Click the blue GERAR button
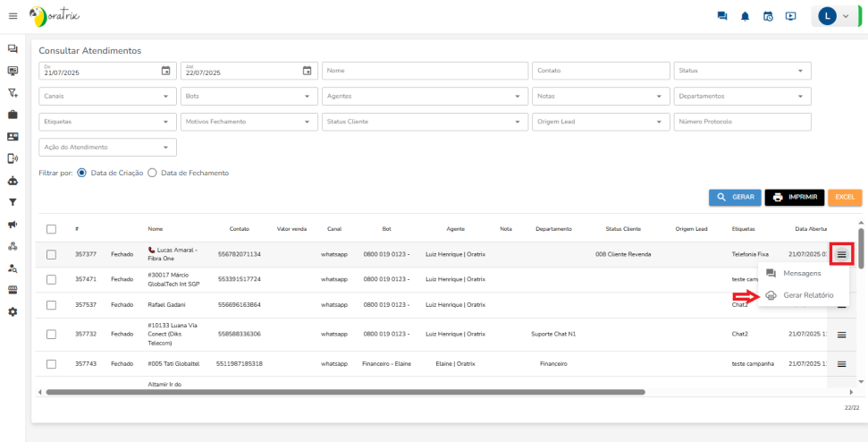The height and width of the screenshot is (442, 868). pos(734,197)
